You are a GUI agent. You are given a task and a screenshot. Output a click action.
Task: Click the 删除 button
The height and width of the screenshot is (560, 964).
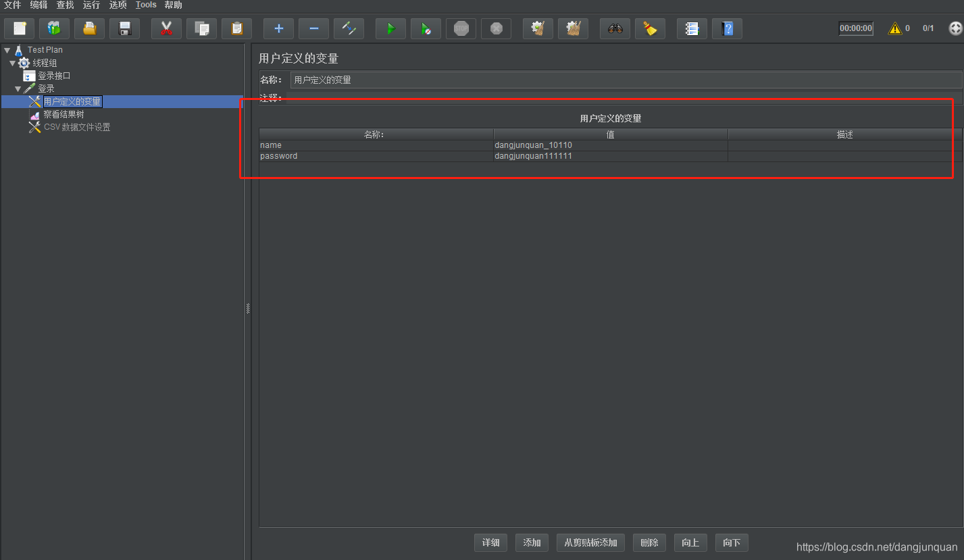[649, 542]
